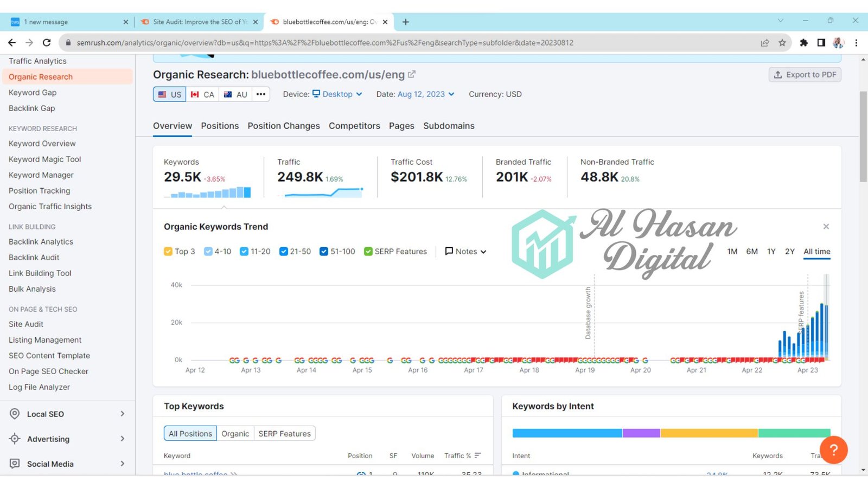Open Position Tracking in sidebar
Viewport: 868px width, 488px height.
pos(39,191)
